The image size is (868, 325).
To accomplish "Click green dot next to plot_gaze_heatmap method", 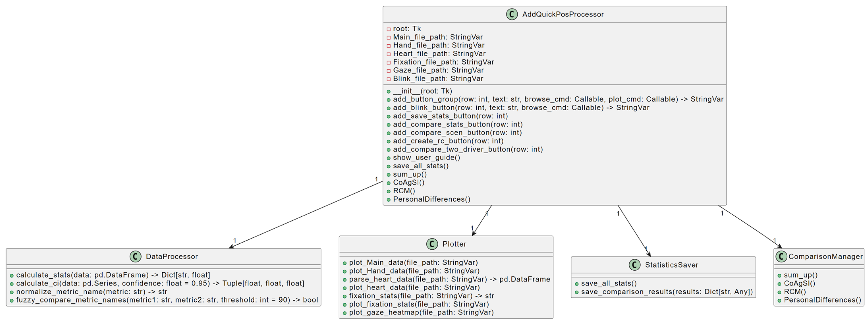I will 344,313.
